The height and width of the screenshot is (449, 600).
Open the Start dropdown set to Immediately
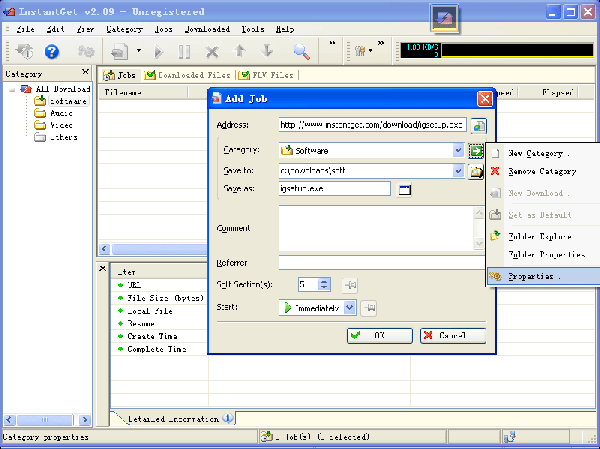coord(350,308)
